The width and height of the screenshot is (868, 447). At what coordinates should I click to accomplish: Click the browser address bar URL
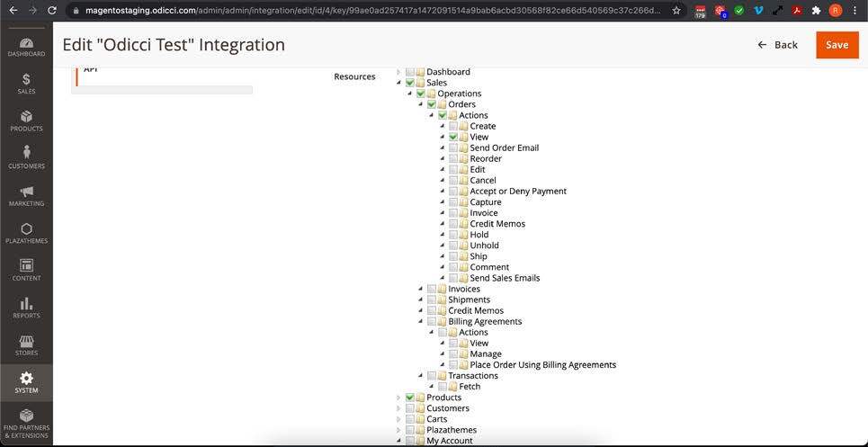pos(360,11)
